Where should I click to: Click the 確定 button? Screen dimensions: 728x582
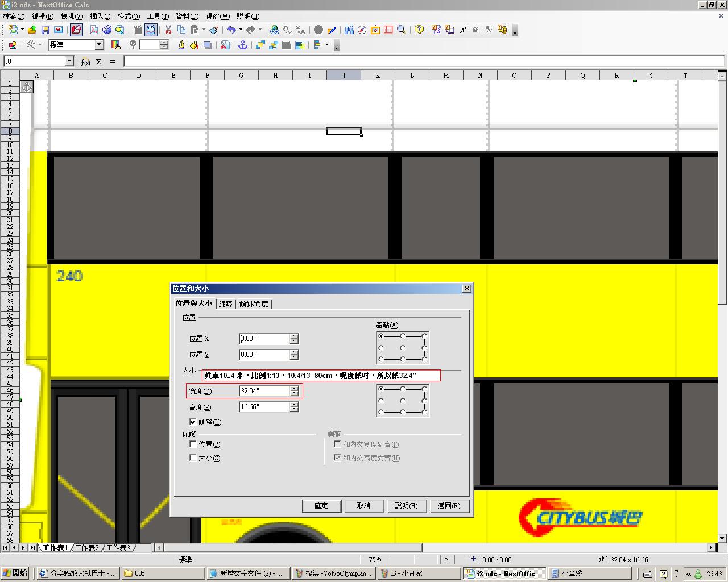point(321,506)
